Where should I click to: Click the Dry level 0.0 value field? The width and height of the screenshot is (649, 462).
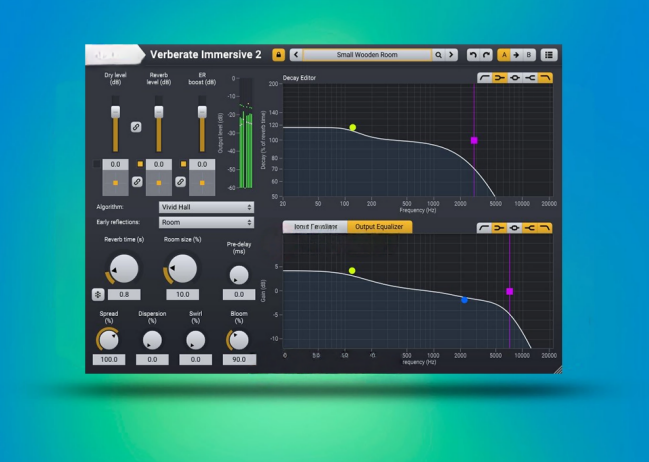(115, 164)
